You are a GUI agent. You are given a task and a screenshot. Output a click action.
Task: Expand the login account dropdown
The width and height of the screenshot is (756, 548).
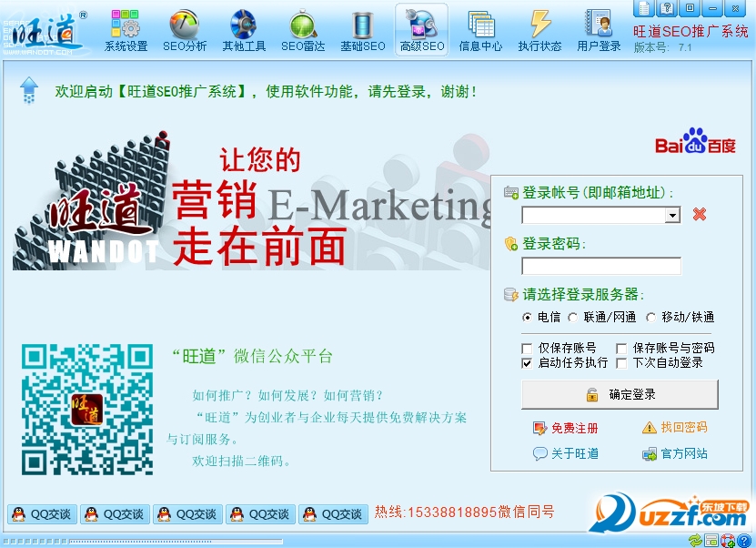click(x=672, y=215)
